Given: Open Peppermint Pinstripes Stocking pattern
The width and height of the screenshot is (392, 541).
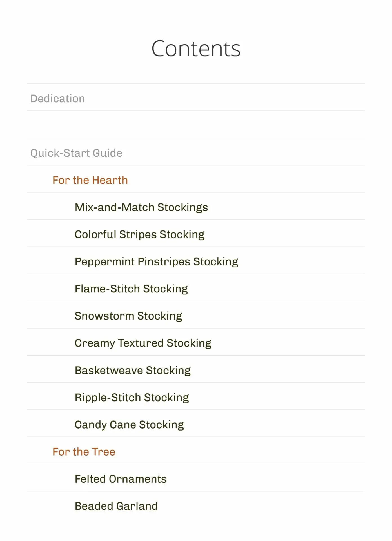Looking at the screenshot, I should click(x=156, y=262).
